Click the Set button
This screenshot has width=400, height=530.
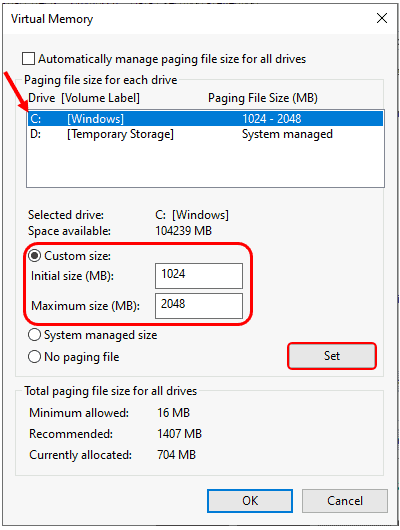[332, 356]
